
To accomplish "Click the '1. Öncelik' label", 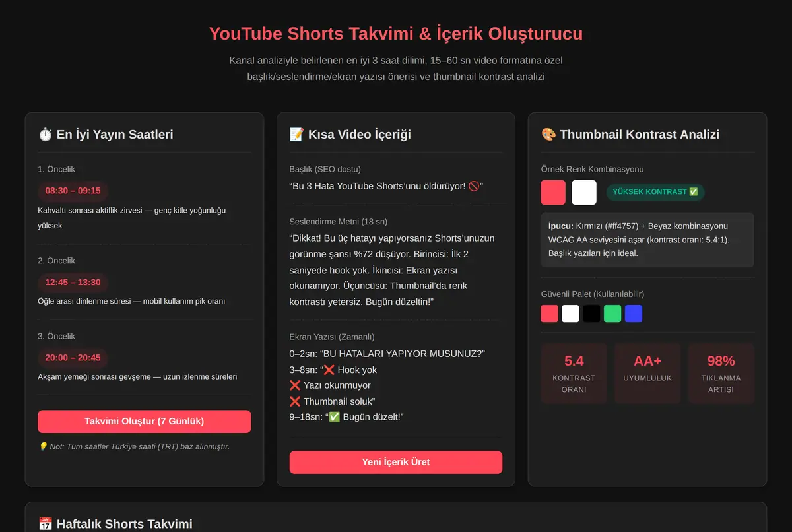I will [57, 169].
